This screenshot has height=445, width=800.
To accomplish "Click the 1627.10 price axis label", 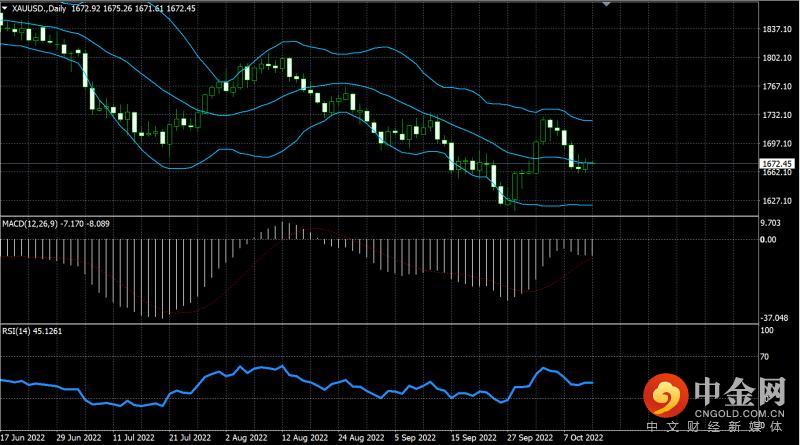I will tap(777, 201).
